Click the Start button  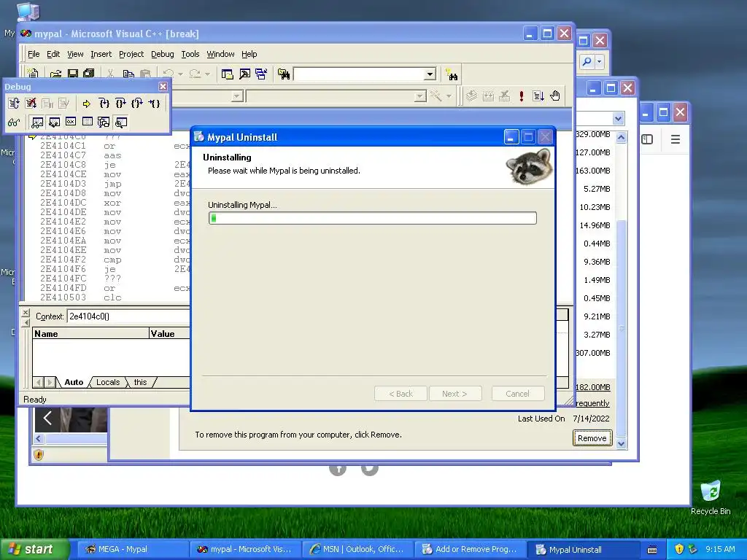tap(34, 549)
